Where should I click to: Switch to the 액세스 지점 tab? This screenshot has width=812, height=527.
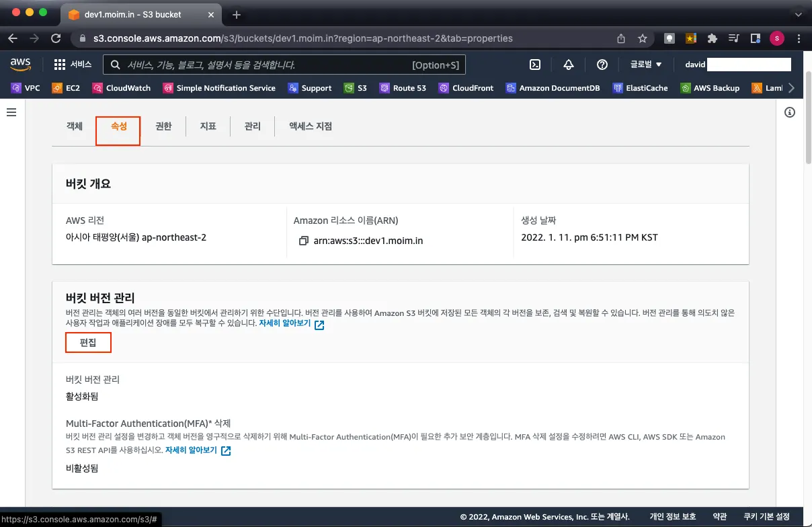click(311, 126)
